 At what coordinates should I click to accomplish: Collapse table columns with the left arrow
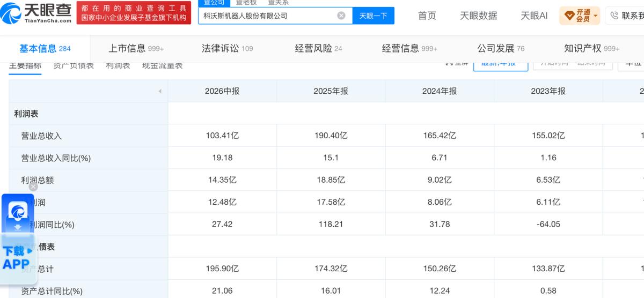click(x=159, y=92)
